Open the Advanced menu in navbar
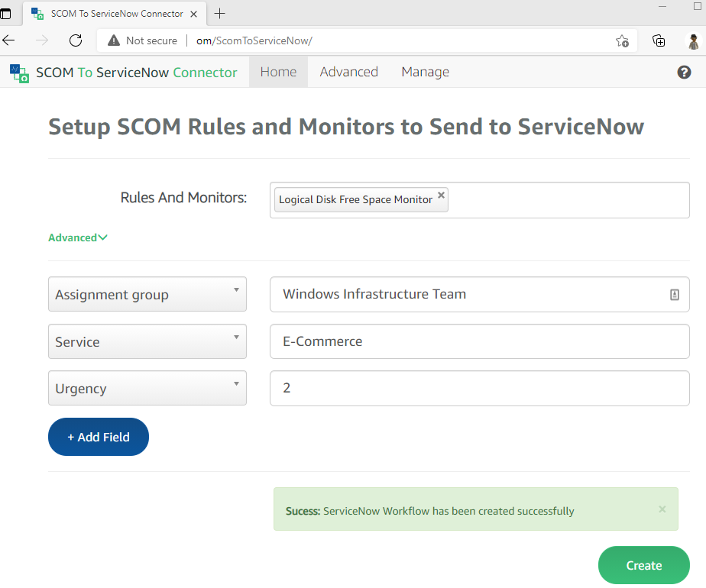This screenshot has height=588, width=706. [349, 72]
